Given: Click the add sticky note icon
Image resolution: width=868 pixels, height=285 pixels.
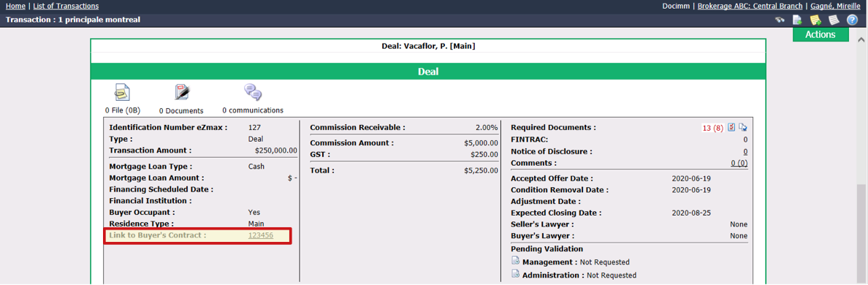Looking at the screenshot, I should click(x=815, y=20).
